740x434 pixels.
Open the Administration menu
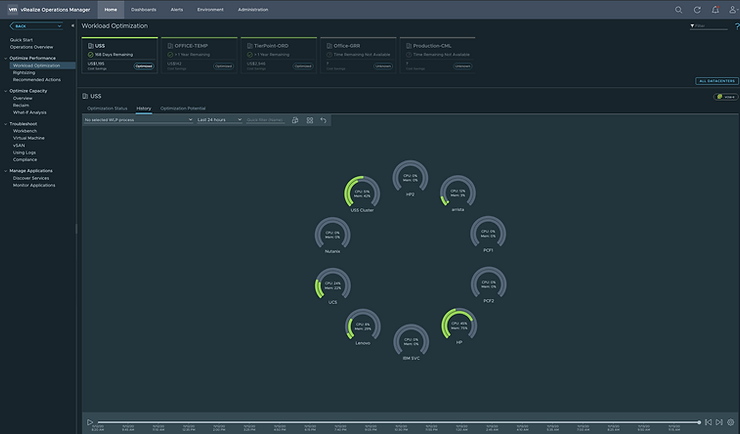click(x=253, y=9)
